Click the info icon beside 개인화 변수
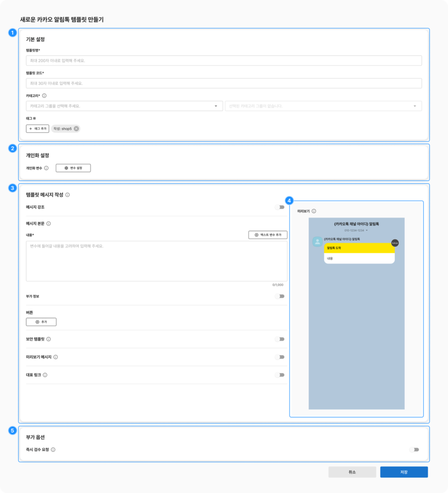 (46, 168)
